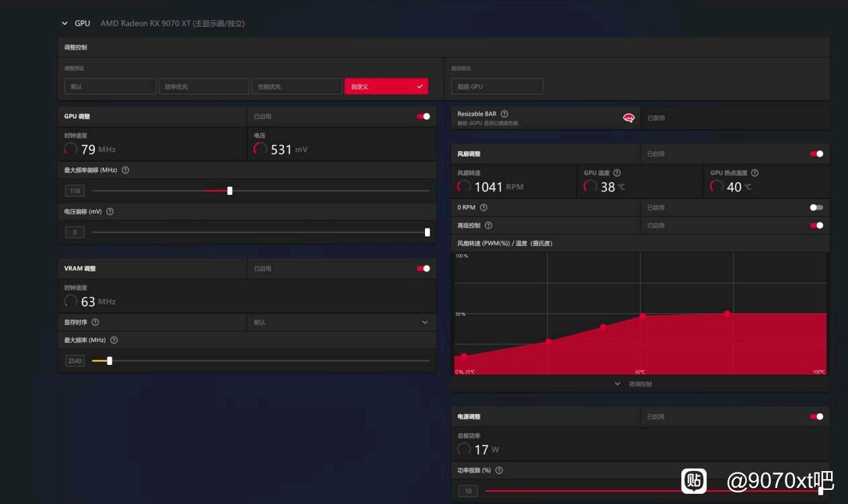Click the 风扇转速 (PWM(%)) / 温度 chart heading
This screenshot has width=848, height=504.
(505, 243)
